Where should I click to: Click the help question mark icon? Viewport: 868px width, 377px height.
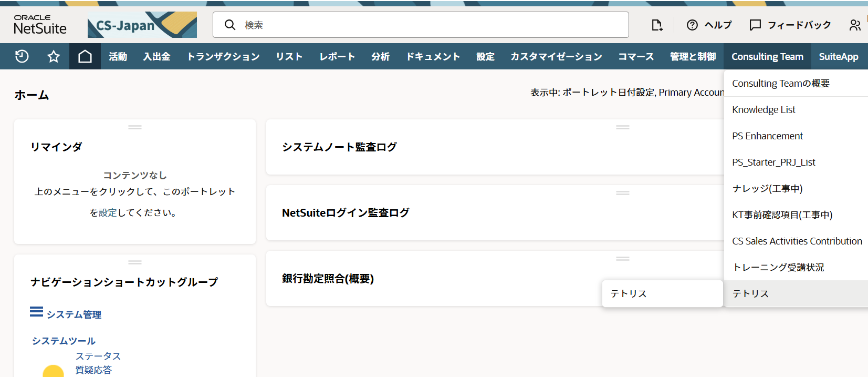click(692, 25)
